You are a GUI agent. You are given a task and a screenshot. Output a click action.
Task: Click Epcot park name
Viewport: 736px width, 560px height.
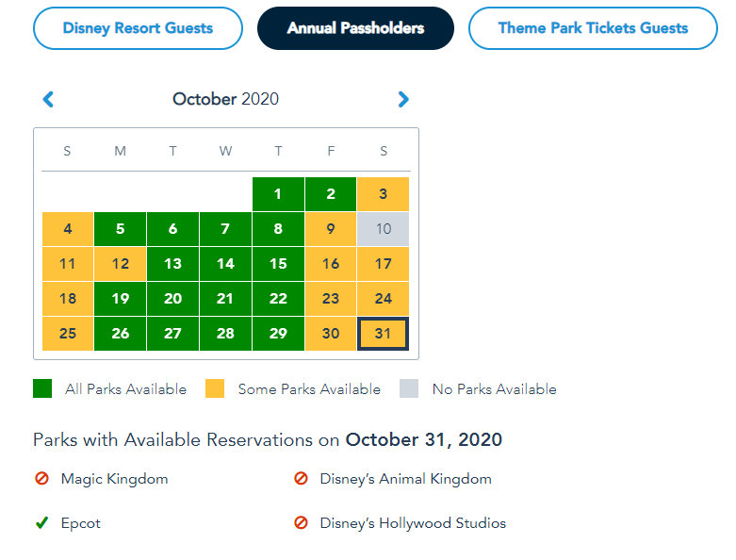click(81, 522)
